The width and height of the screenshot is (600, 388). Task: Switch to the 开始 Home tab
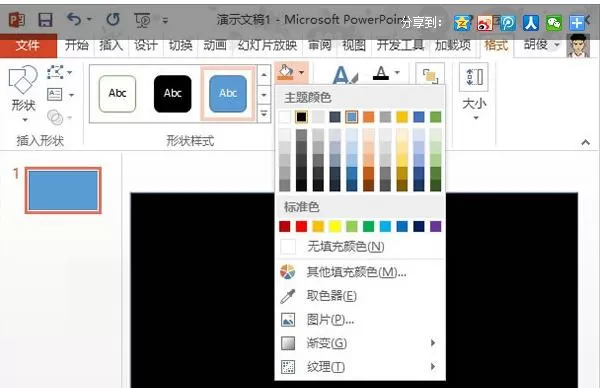pos(77,45)
